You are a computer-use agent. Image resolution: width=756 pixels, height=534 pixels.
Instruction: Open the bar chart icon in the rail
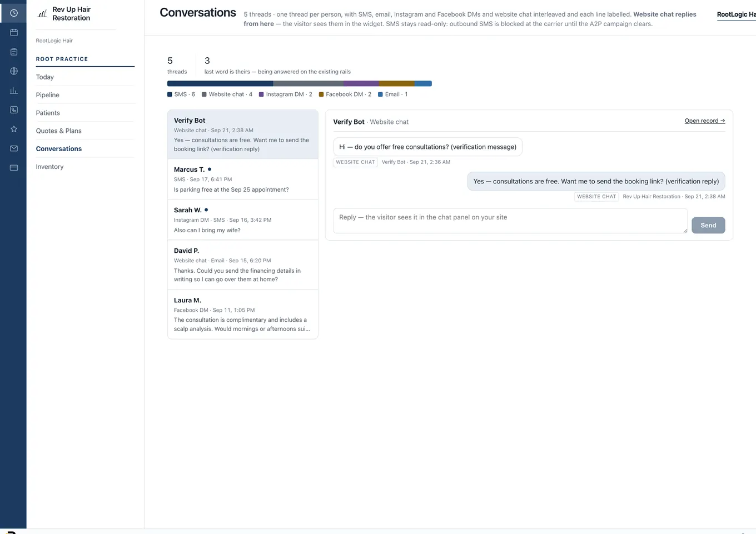pos(14,91)
